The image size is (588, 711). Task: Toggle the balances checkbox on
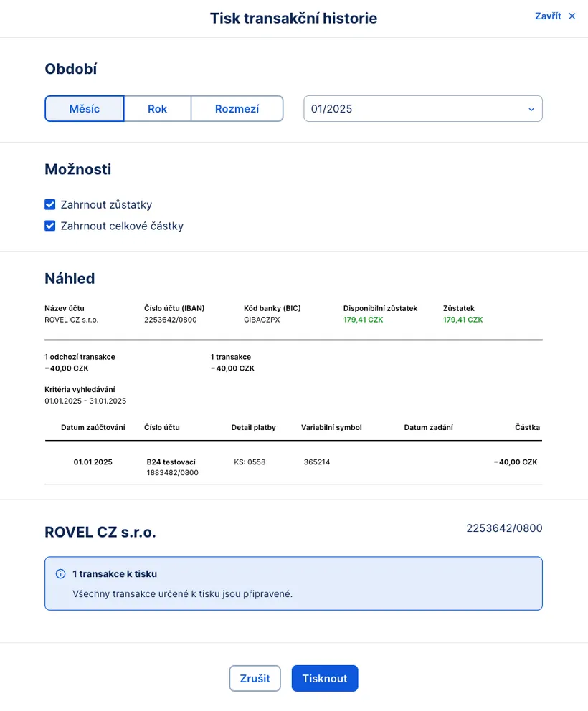point(50,204)
